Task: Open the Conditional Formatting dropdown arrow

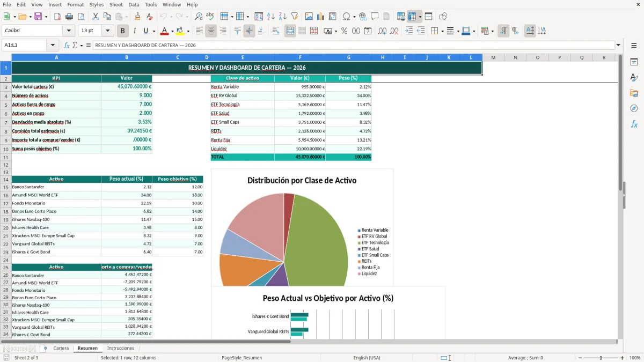Action: (x=492, y=31)
